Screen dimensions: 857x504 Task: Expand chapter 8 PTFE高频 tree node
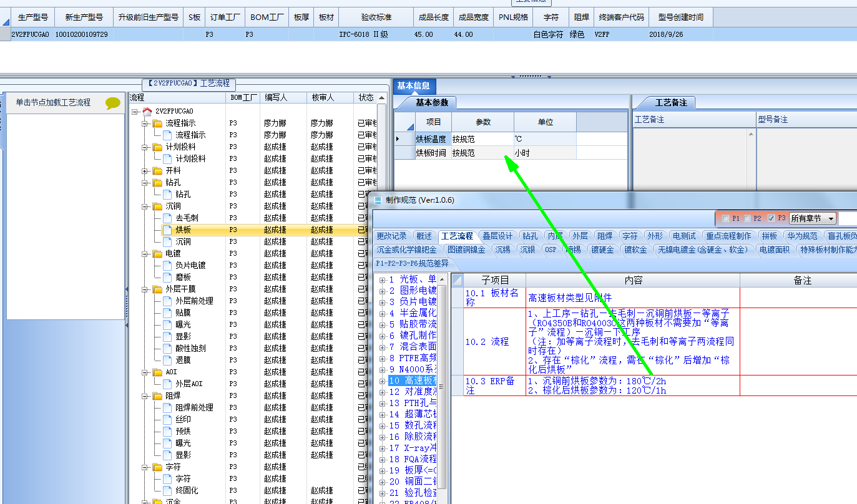(x=382, y=359)
